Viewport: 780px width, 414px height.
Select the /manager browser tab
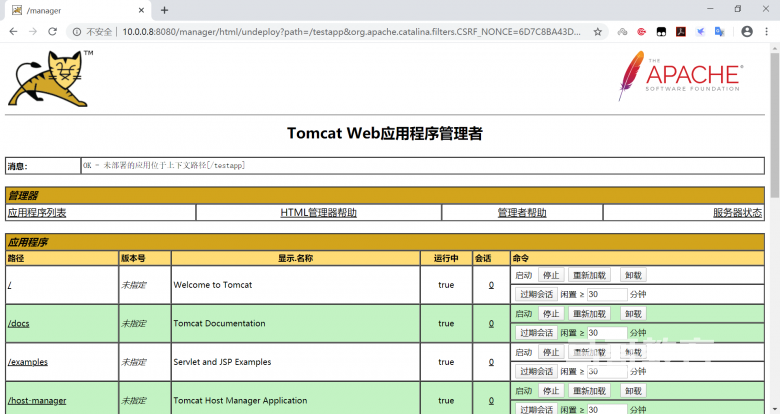pyautogui.click(x=77, y=10)
